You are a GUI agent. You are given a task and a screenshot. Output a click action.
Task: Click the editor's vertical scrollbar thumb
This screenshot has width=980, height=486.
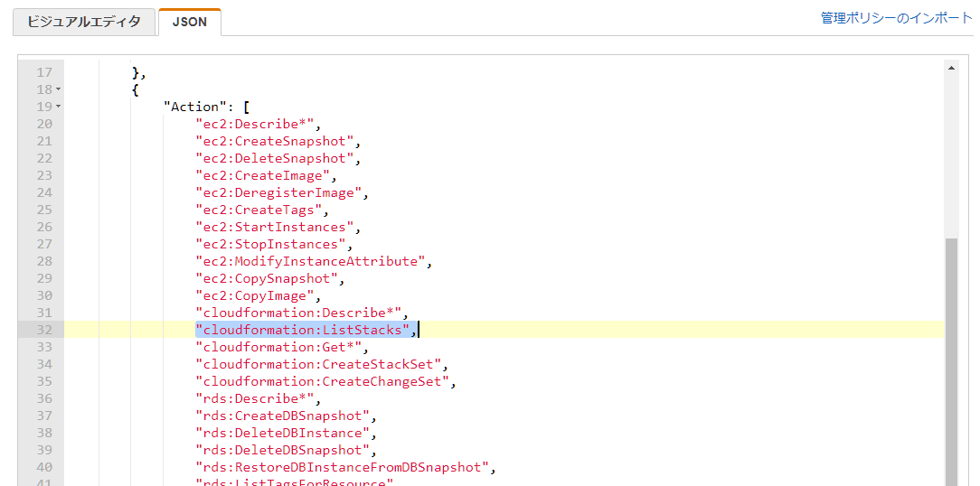tap(951, 361)
